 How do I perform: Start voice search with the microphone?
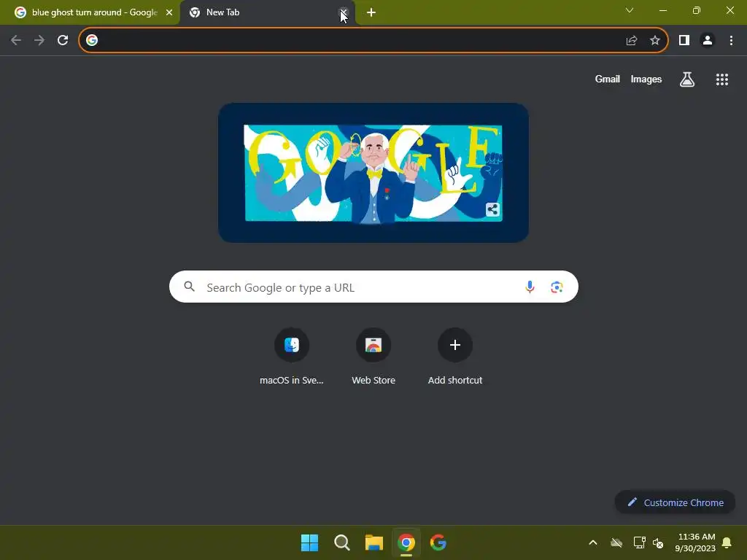coord(530,287)
